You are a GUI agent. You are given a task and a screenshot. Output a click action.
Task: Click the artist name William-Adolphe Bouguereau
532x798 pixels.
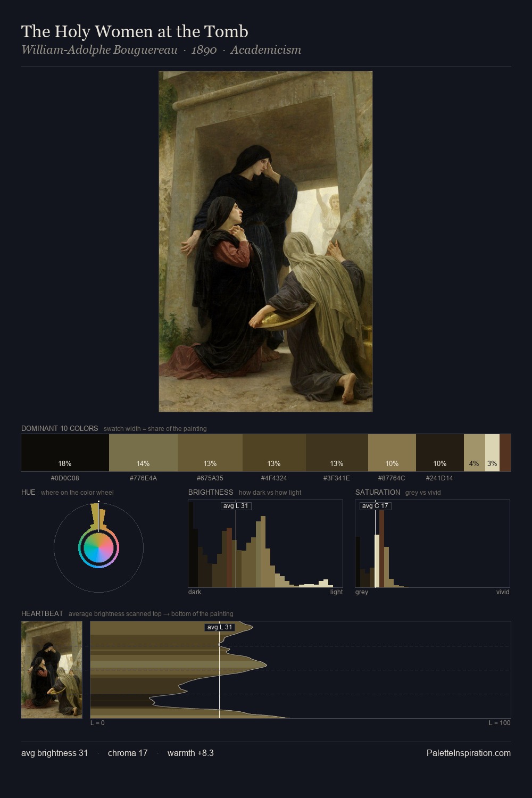click(x=99, y=50)
